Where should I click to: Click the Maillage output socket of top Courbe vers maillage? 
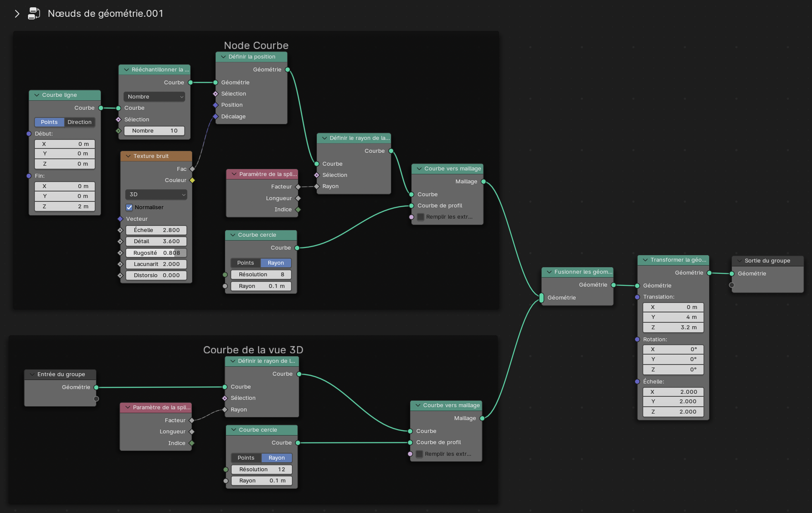(483, 182)
